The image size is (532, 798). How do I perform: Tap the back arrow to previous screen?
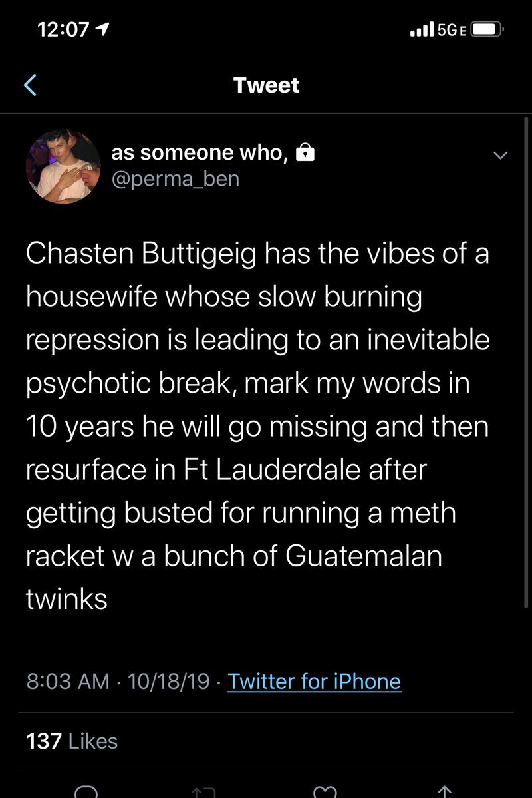tap(29, 85)
